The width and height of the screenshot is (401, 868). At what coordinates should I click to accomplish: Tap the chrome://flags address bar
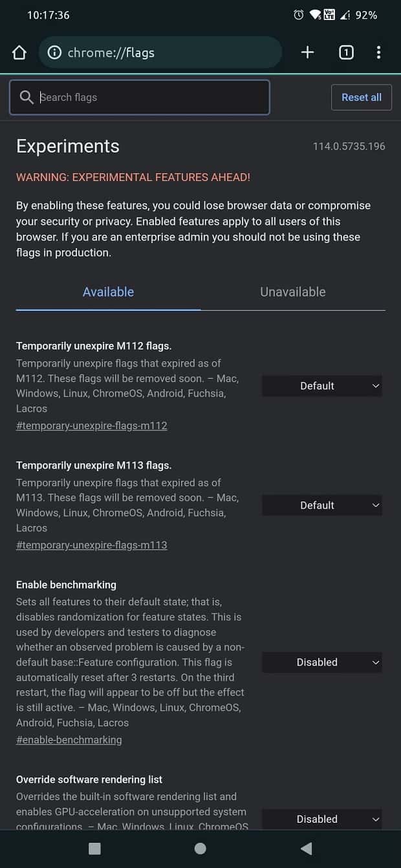(x=160, y=52)
